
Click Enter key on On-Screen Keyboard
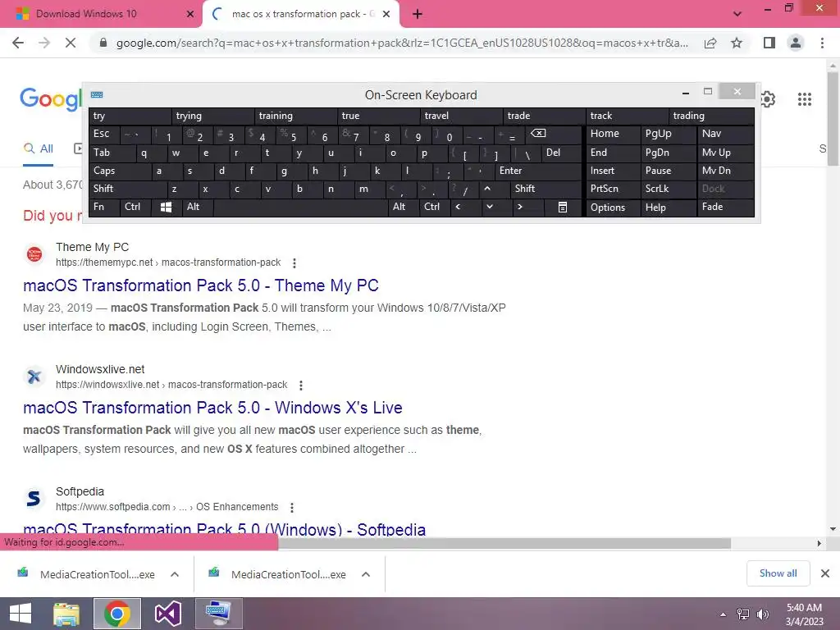coord(538,171)
